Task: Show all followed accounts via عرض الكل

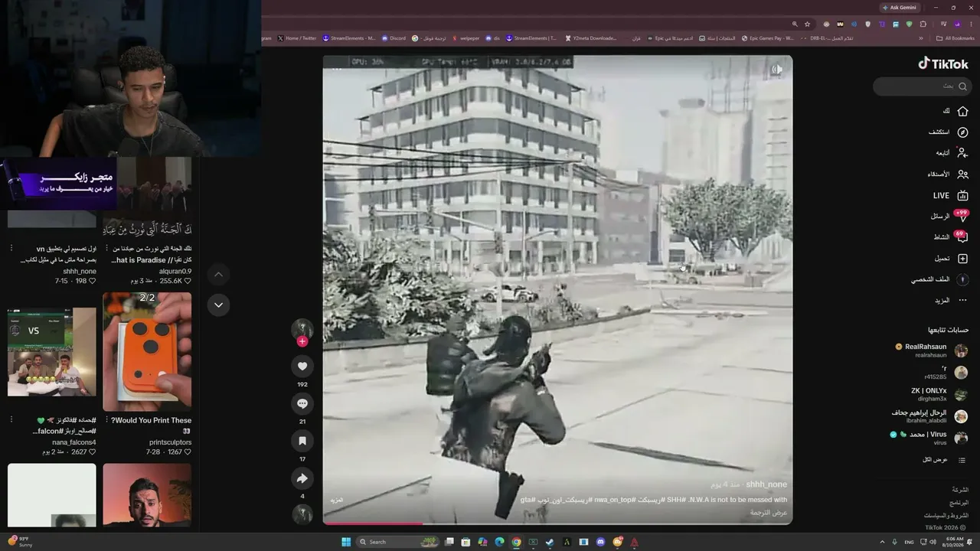Action: coord(935,460)
